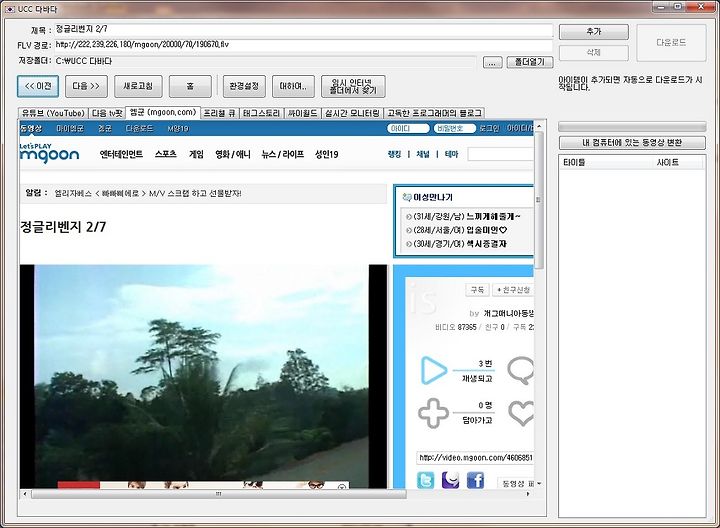Screen dimensions: 720x528
Task: Click the me2day share icon
Action: tap(450, 480)
